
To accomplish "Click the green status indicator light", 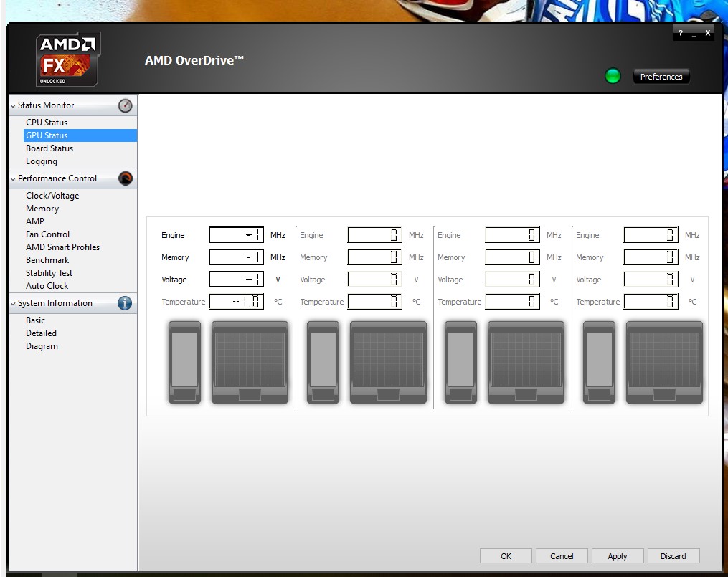I will tap(613, 75).
